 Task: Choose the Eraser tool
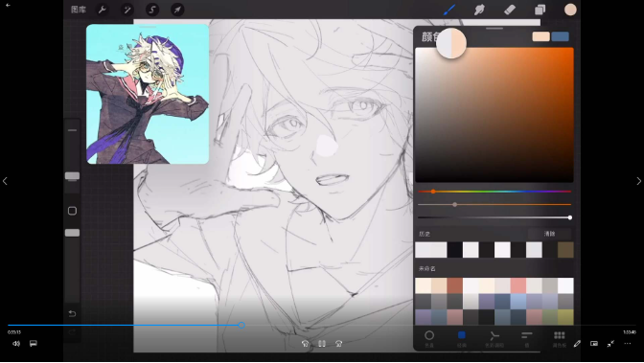(510, 10)
